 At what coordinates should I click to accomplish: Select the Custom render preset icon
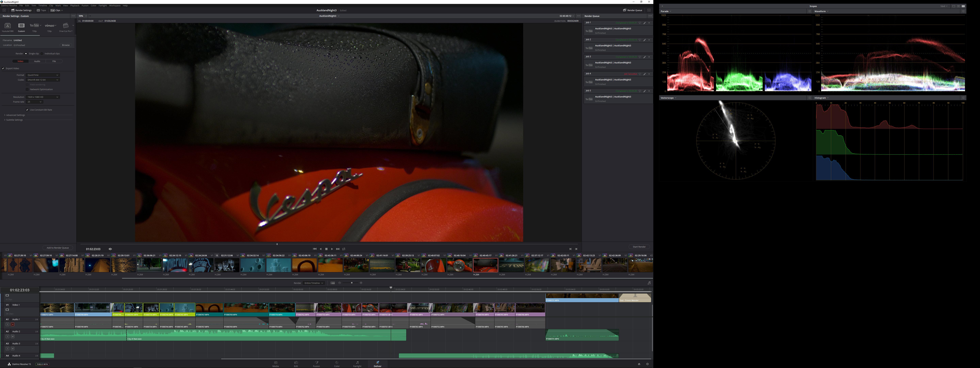(x=21, y=26)
